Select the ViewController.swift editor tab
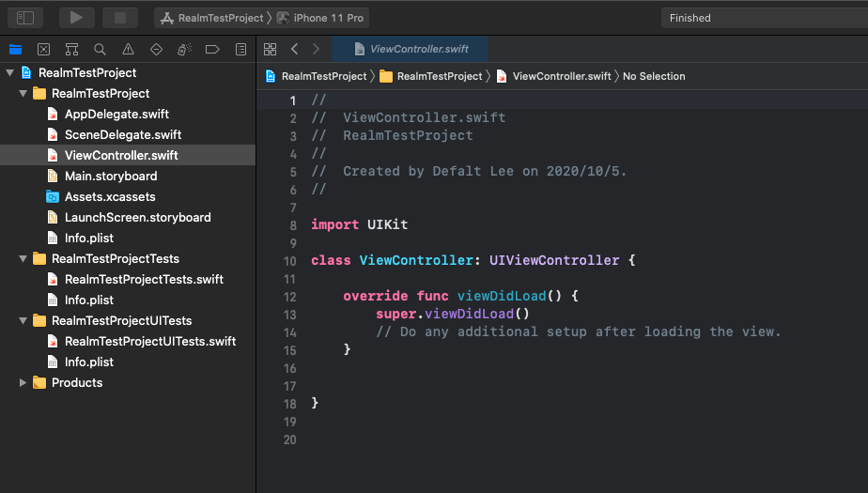This screenshot has width=868, height=493. (x=410, y=49)
